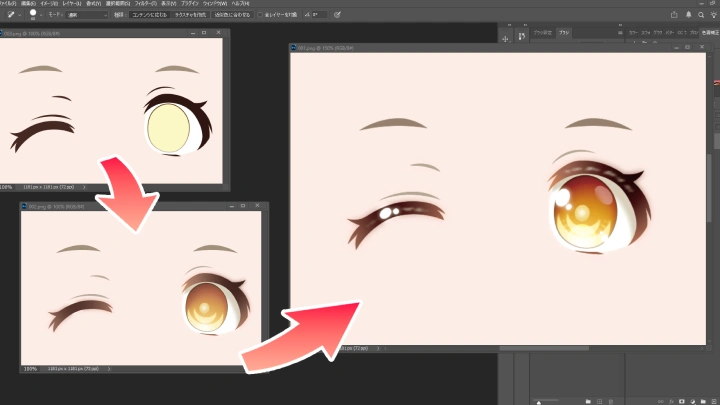Click the Search magnifier icon
This screenshot has height=405, width=720.
click(701, 15)
